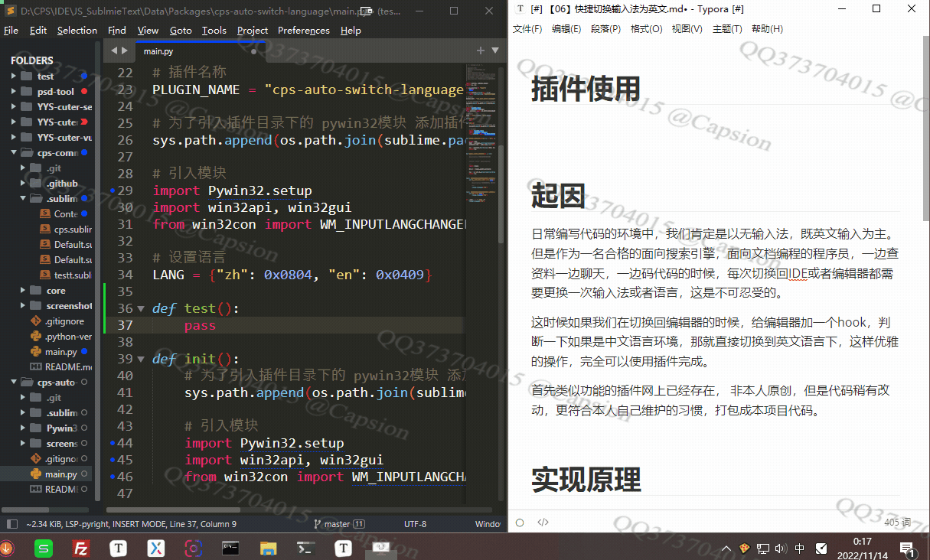Screen dimensions: 930x560
Task: Expand the test folder
Action: coord(14,76)
